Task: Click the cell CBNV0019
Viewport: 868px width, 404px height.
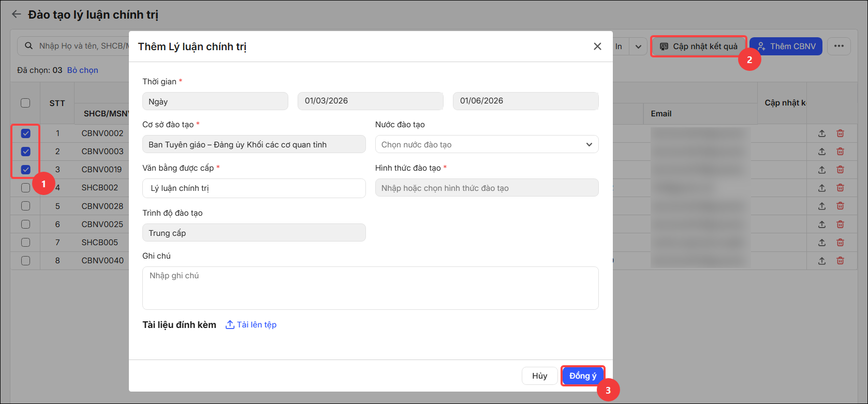Action: [x=101, y=170]
